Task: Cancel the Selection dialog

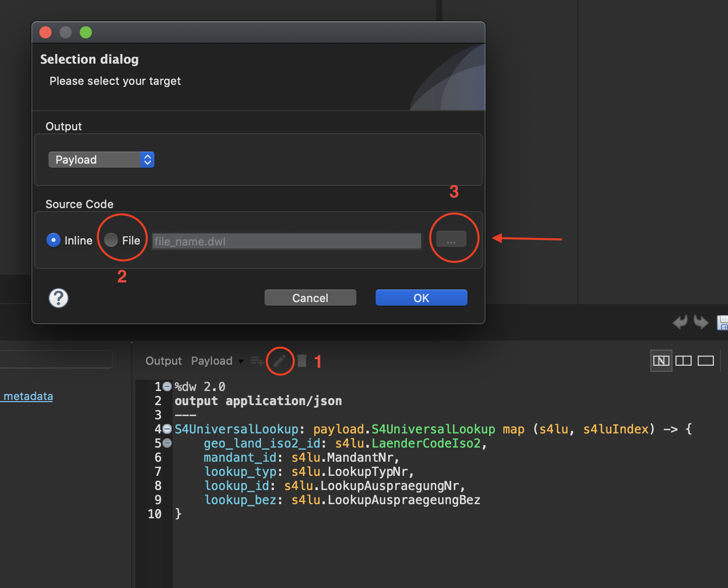Action: tap(310, 298)
